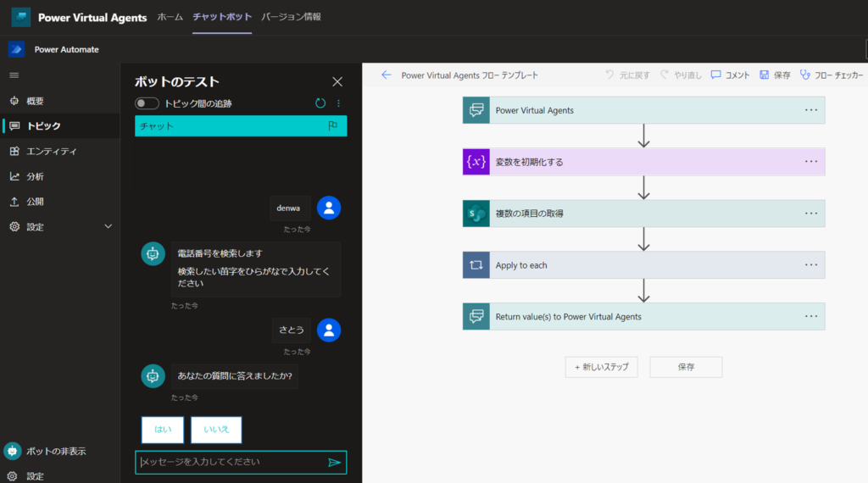
Task: Expand the 変数を初期化する step
Action: pyautogui.click(x=644, y=162)
